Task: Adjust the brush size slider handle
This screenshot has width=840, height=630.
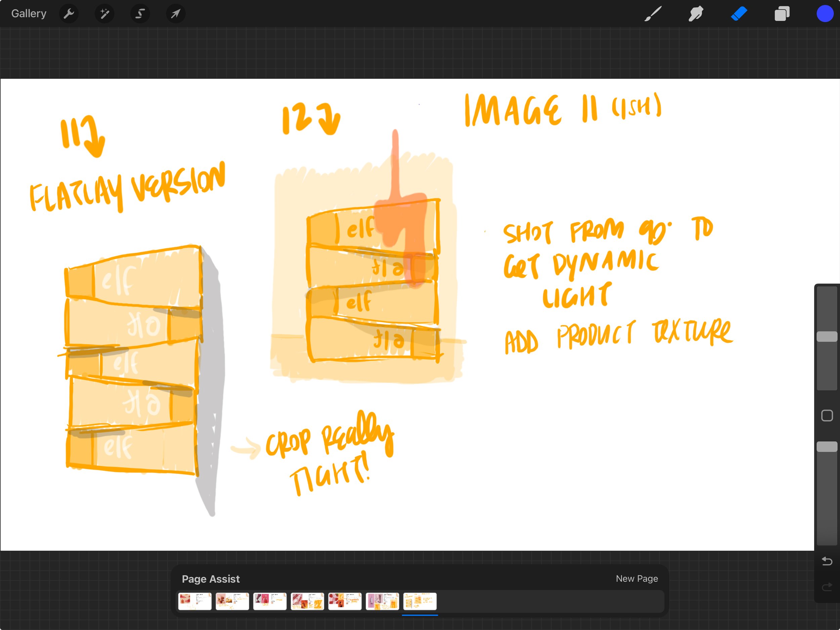Action: 827,336
